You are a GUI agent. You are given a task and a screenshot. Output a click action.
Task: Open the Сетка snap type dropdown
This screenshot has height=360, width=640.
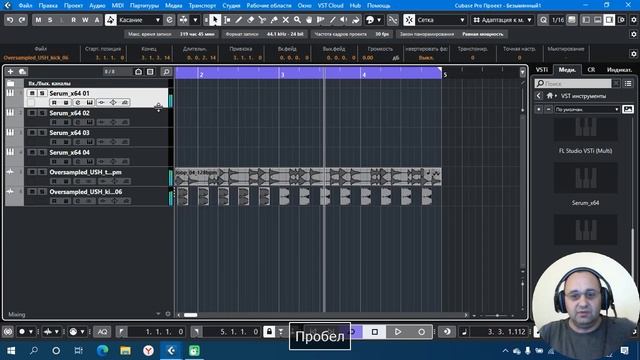[441, 20]
